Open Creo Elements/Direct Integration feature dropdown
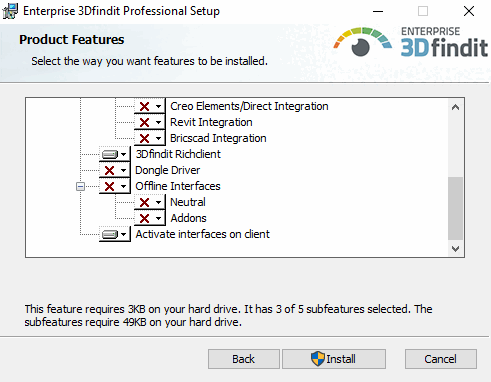This screenshot has height=382, width=491. 150,106
